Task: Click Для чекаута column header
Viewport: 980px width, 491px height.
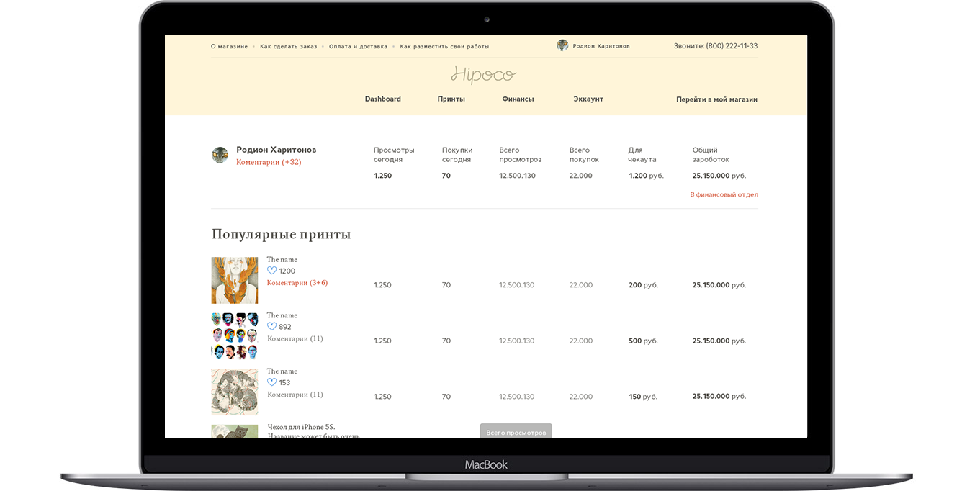Action: click(x=642, y=155)
